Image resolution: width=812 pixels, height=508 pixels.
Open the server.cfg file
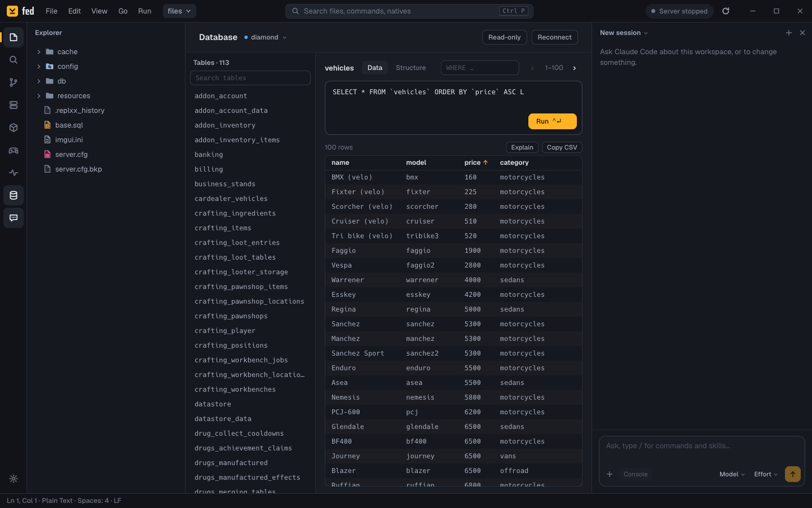pyautogui.click(x=106, y=155)
